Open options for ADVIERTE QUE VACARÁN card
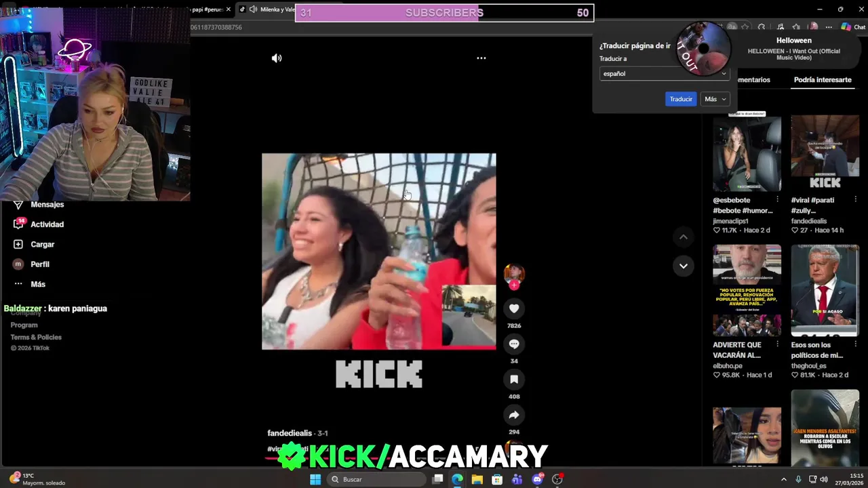868x488 pixels. click(777, 345)
